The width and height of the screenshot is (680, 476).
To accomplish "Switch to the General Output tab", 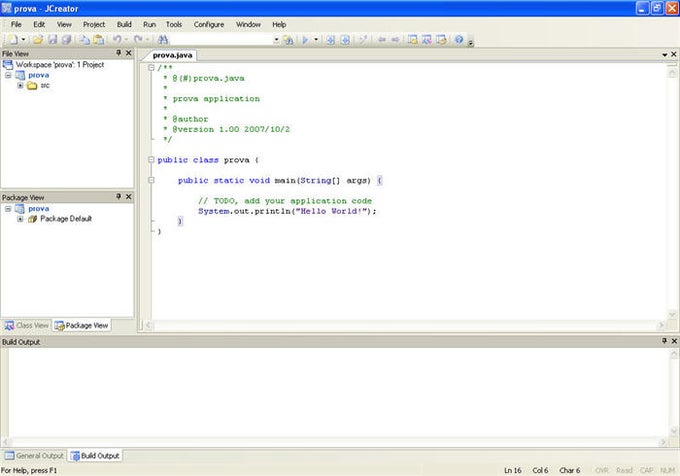I will (x=35, y=456).
